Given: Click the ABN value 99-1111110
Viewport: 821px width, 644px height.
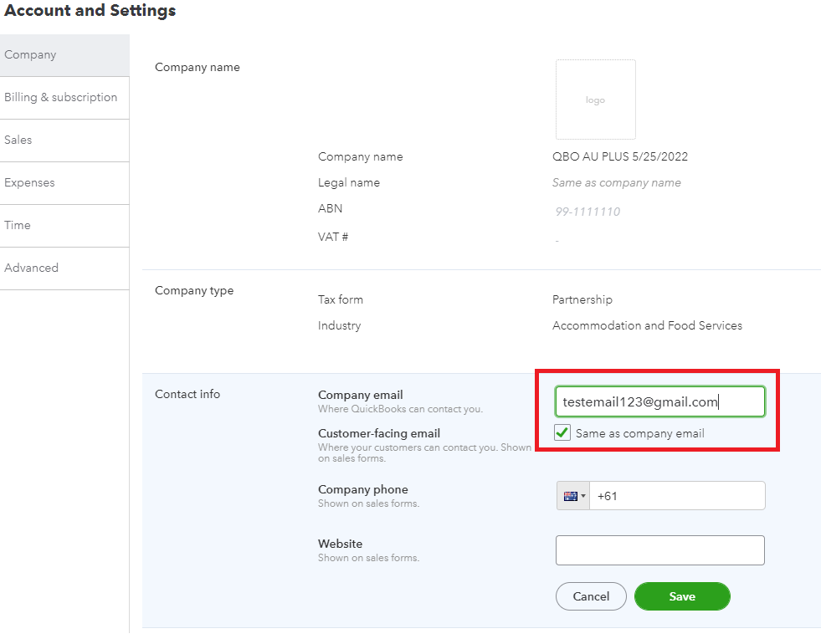Looking at the screenshot, I should [588, 212].
